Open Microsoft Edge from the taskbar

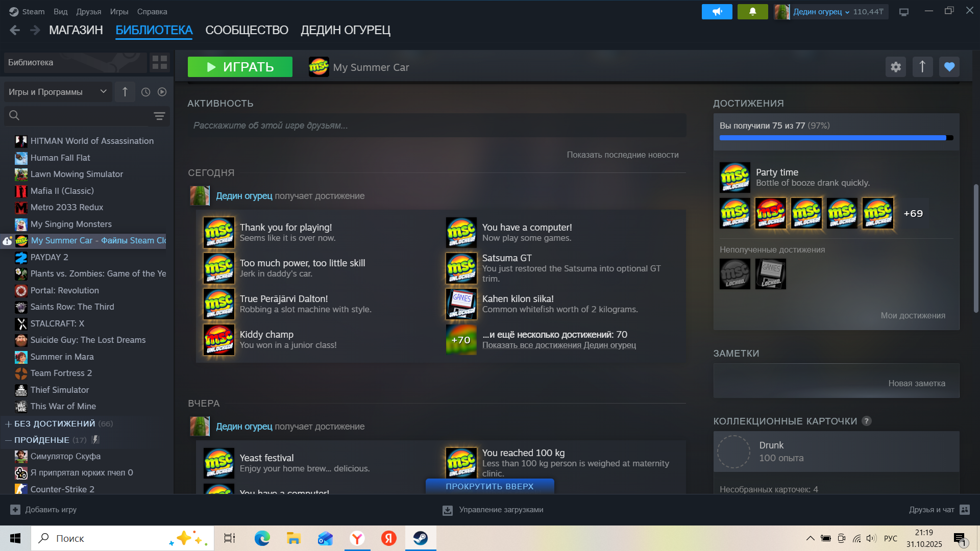click(x=262, y=538)
